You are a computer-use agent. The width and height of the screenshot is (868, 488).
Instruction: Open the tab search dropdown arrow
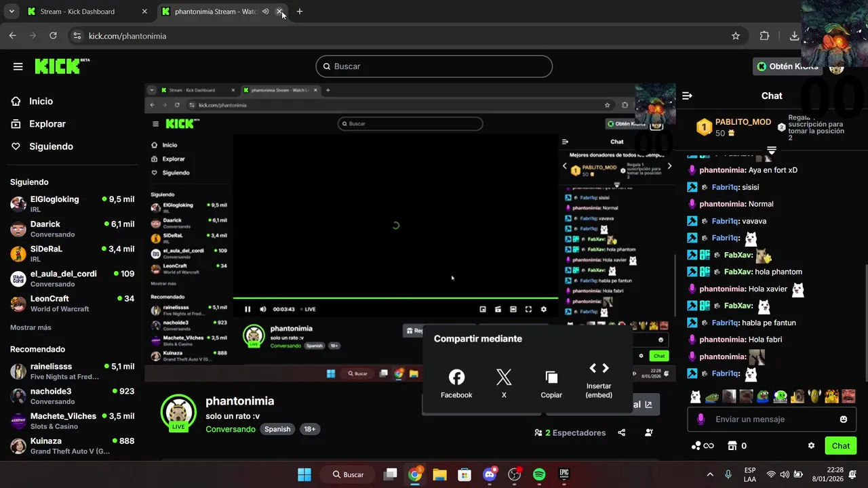[x=12, y=12]
